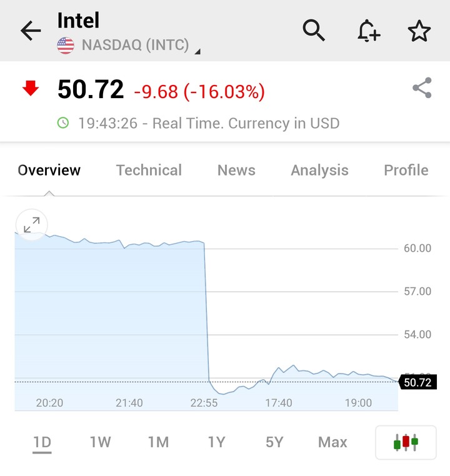Image resolution: width=450 pixels, height=476 pixels.
Task: Go to the Analysis tab
Action: coord(320,171)
